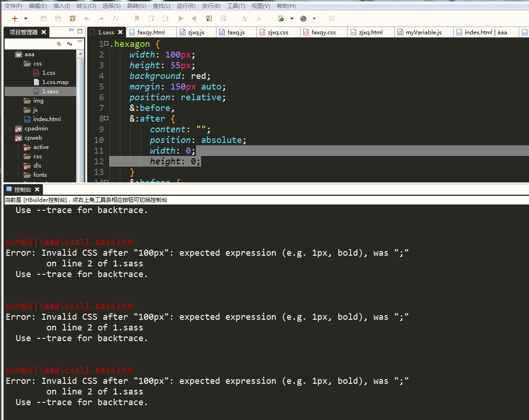Click project tree scrollbar up arrow
The image size is (529, 420).
click(x=80, y=54)
